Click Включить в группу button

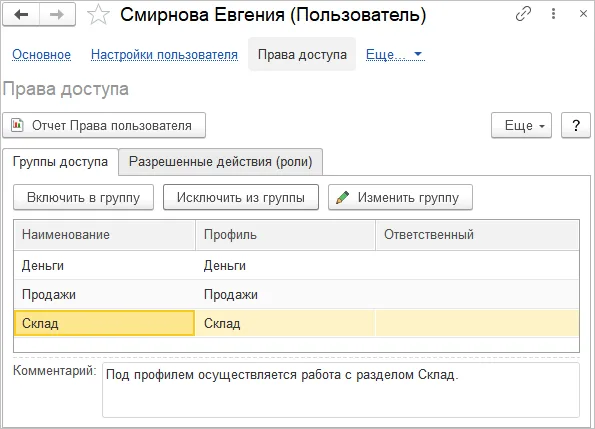click(83, 197)
